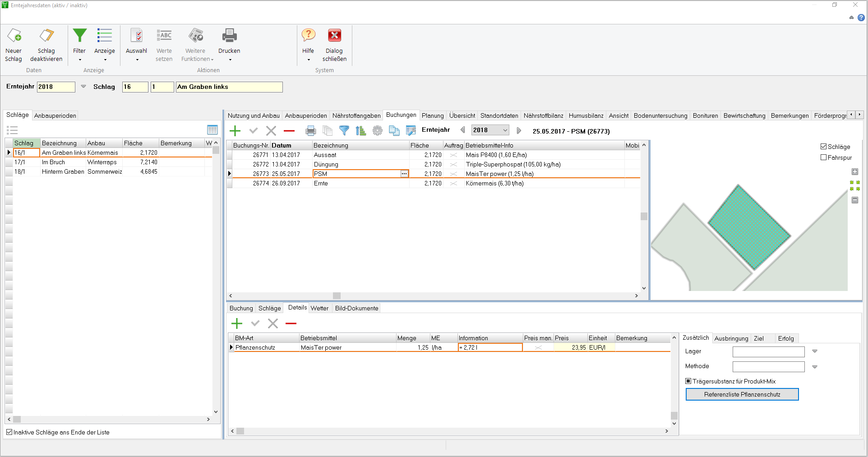Viewport: 868px width, 457px height.
Task: Zoom out on the field map
Action: coord(854,200)
